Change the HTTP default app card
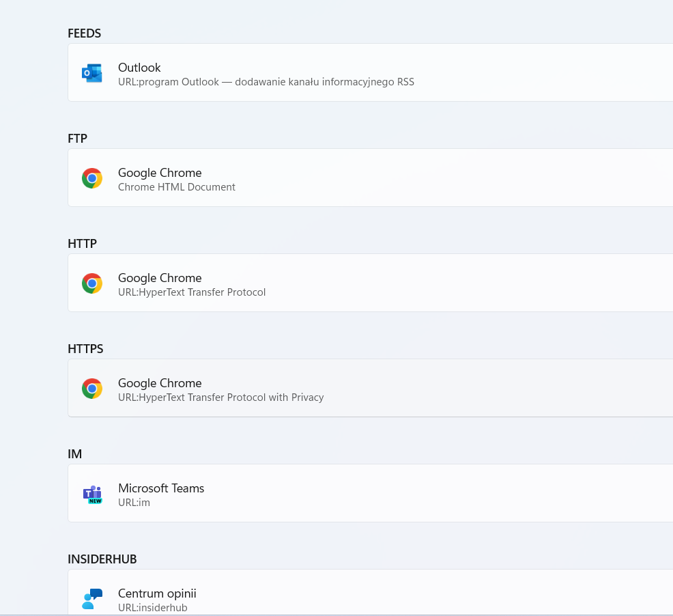Viewport: 673px width, 616px height. click(371, 283)
